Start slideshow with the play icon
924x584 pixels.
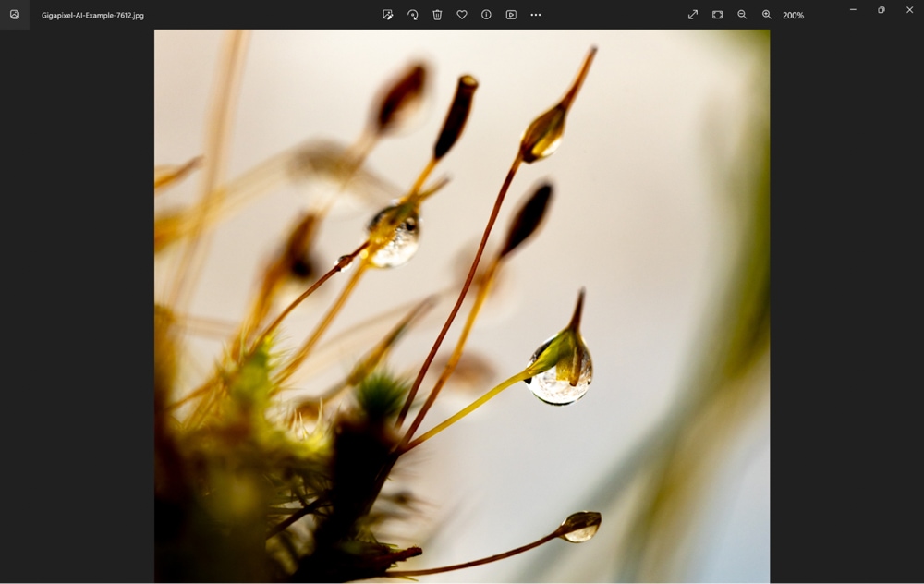pos(511,15)
